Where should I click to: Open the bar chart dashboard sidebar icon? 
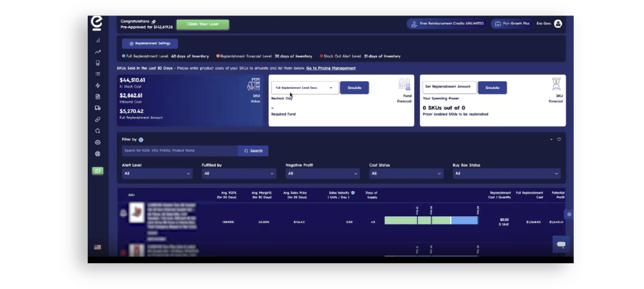[98, 40]
